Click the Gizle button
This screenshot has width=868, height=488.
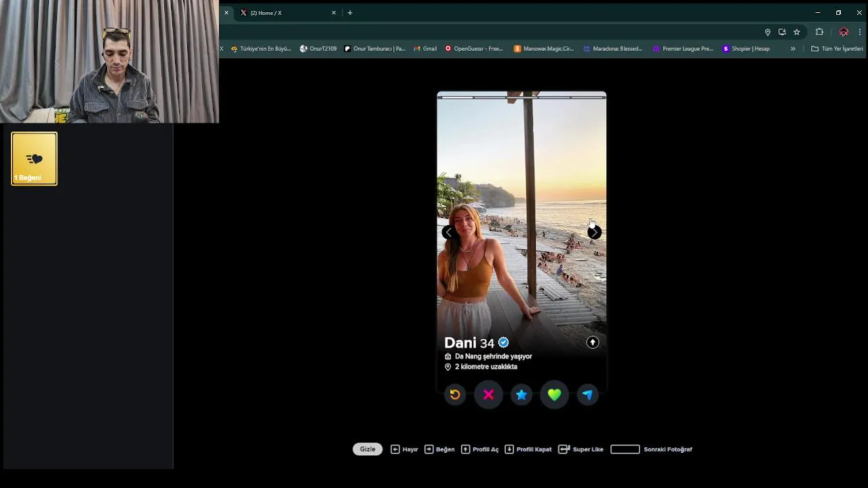(x=368, y=449)
